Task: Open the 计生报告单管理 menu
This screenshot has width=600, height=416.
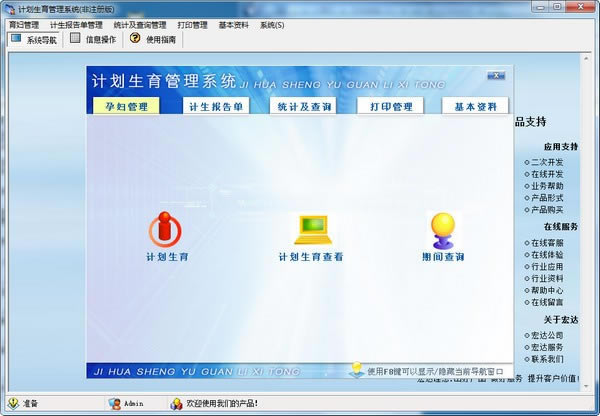Action: tap(76, 25)
